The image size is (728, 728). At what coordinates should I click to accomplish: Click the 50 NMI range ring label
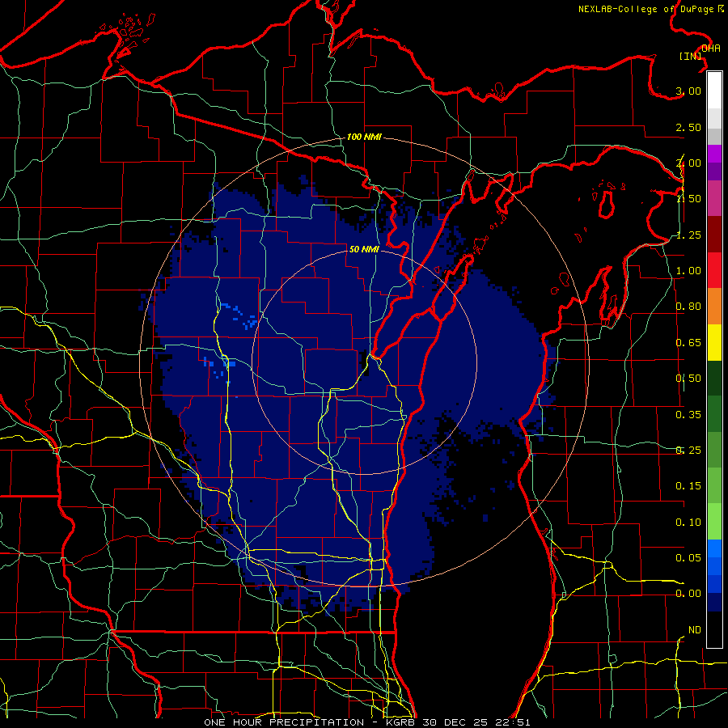click(364, 249)
